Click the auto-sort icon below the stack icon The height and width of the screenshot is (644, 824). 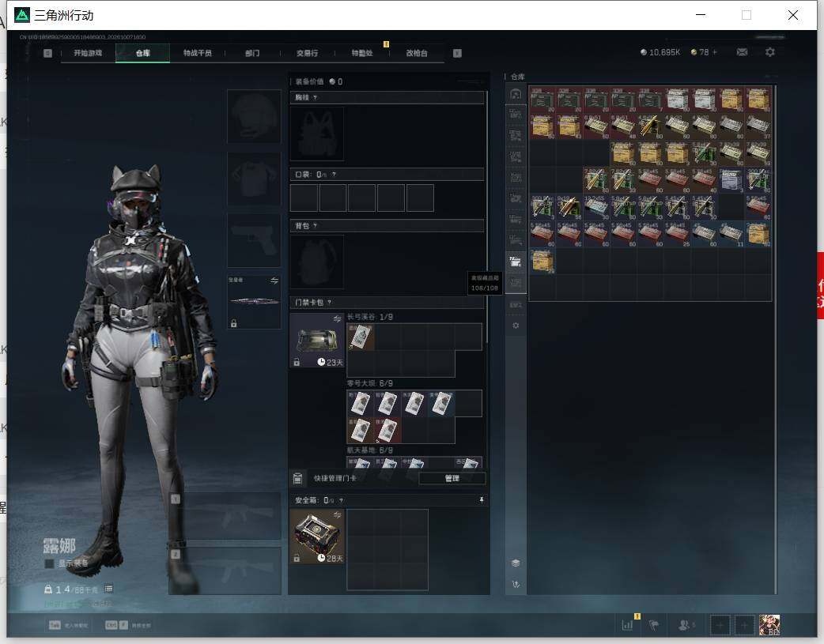[x=516, y=584]
